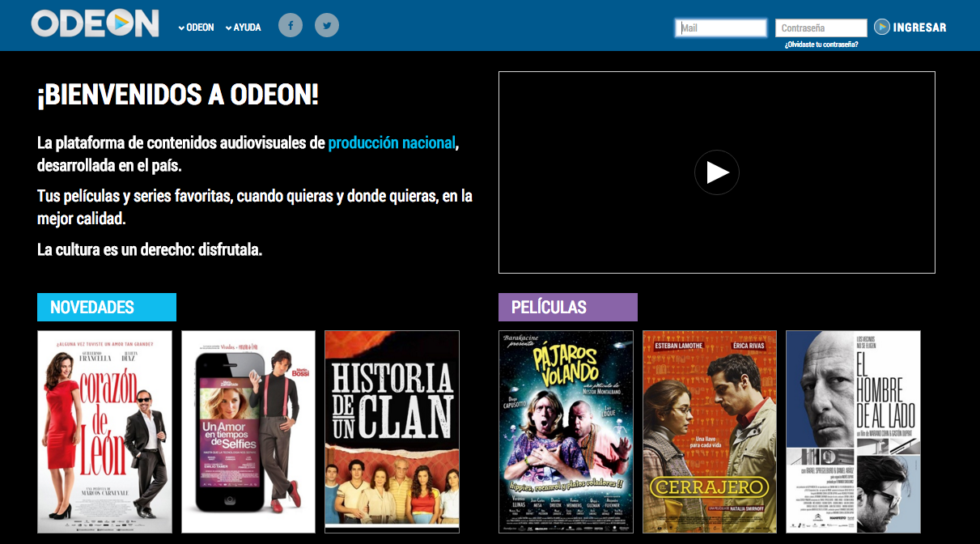The image size is (980, 544).
Task: Follow the producción nacional link
Action: point(392,143)
